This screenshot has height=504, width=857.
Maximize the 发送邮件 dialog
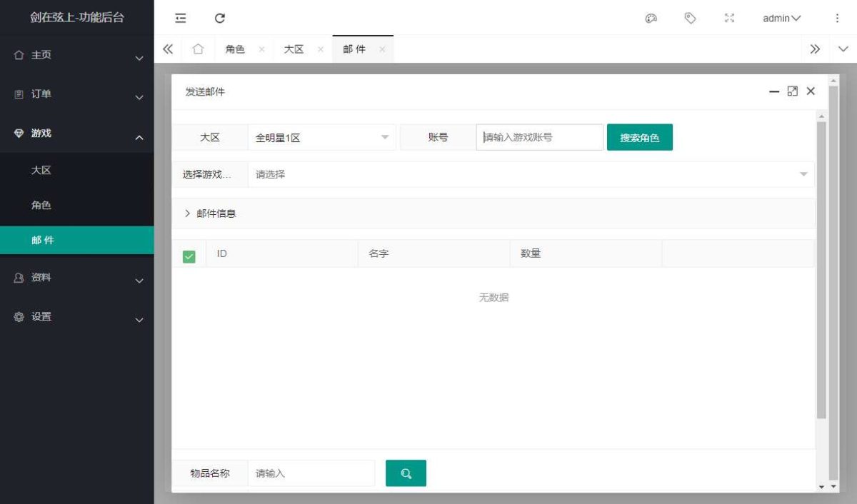792,91
